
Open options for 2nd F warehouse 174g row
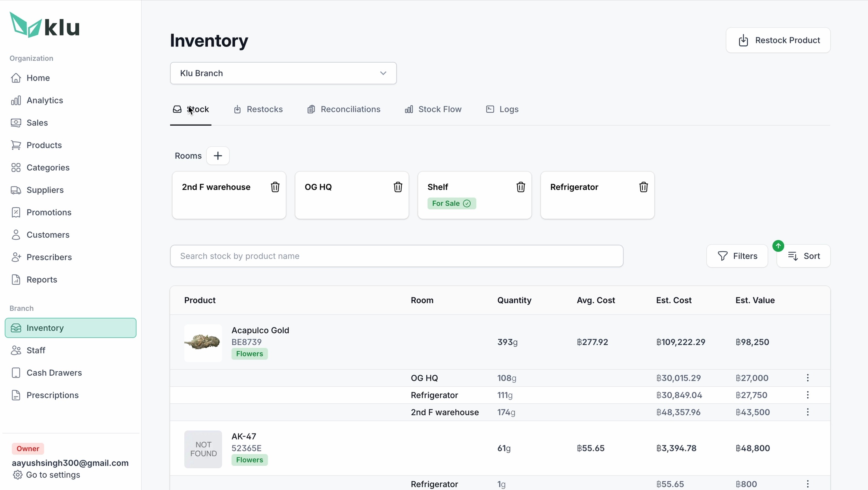tap(808, 412)
